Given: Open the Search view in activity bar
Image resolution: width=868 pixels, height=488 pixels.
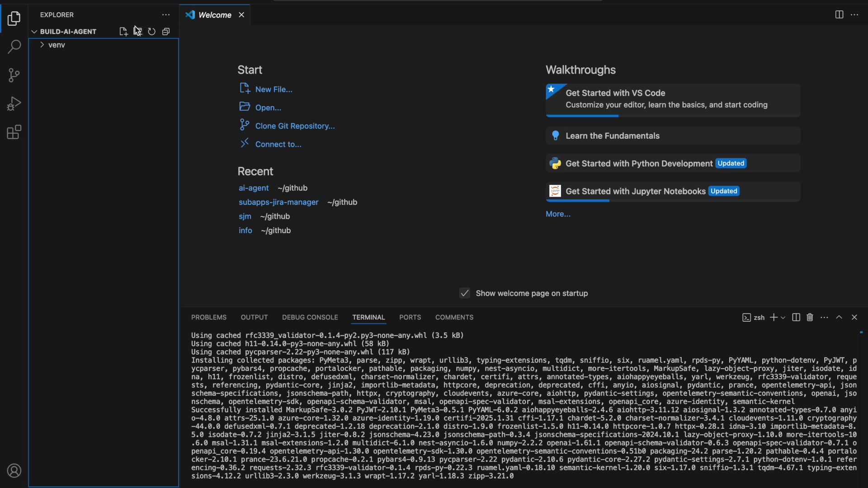Looking at the screenshot, I should point(14,47).
